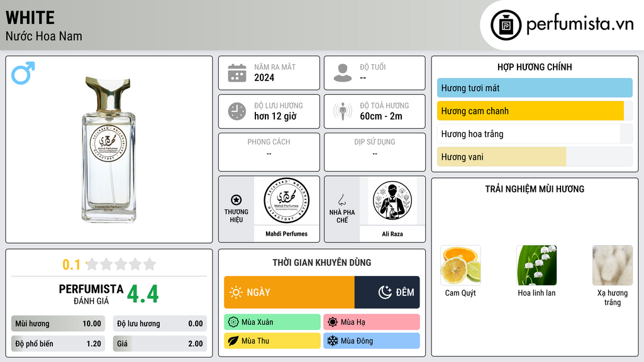Open the Mahdi Perfumes brand logo
The width and height of the screenshot is (644, 362).
click(286, 200)
